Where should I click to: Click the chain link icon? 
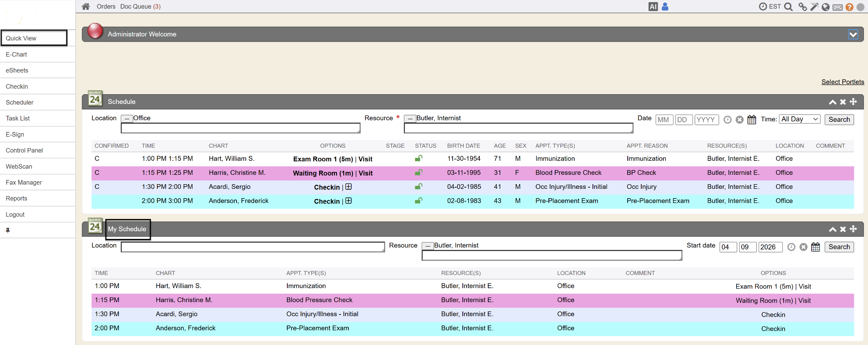coord(802,7)
